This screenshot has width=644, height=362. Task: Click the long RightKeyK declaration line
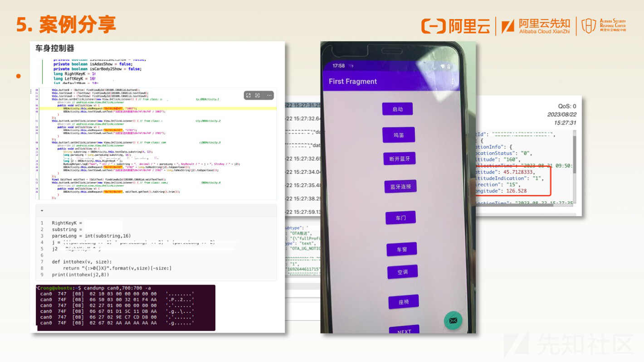pos(74,73)
